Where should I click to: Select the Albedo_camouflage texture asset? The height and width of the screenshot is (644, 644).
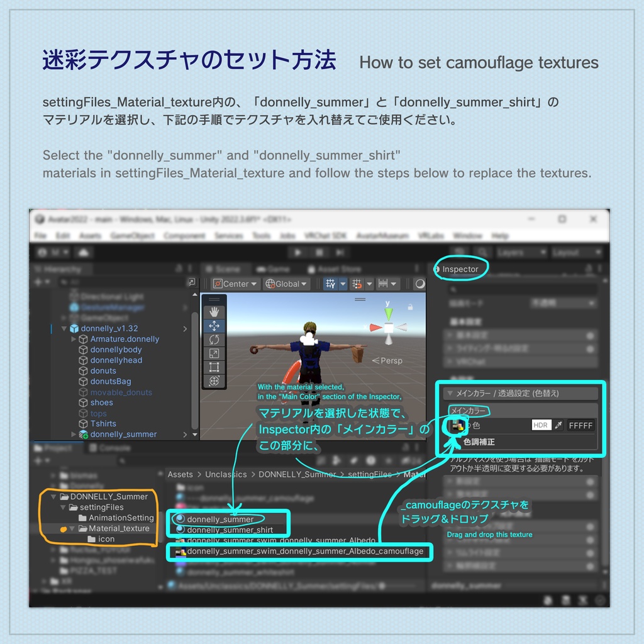coord(305,552)
